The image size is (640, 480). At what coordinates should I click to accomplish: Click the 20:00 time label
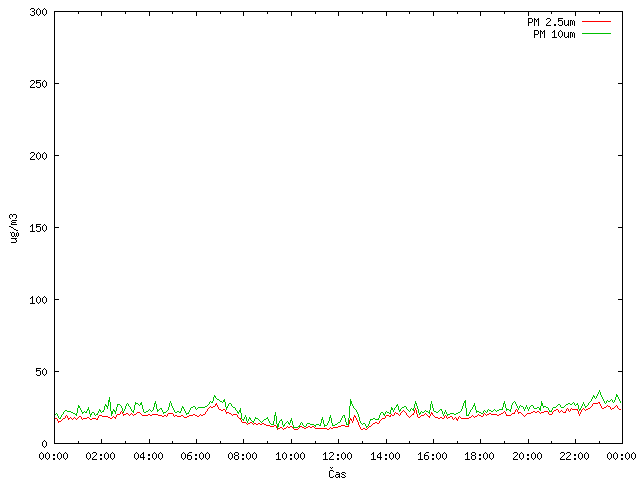point(527,456)
